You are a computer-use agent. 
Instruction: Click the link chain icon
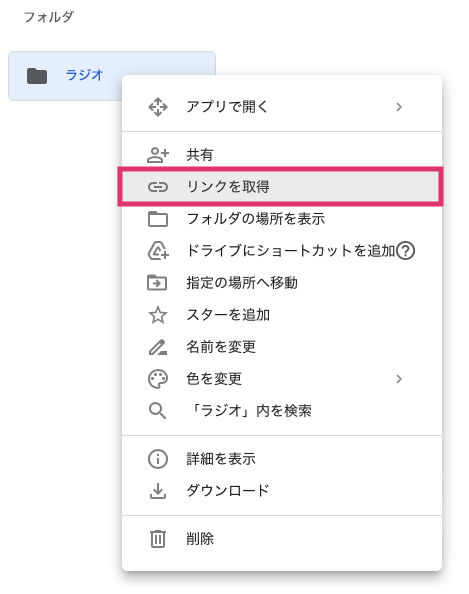158,187
